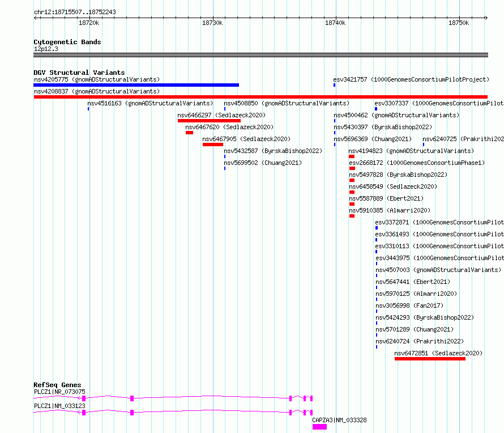This screenshot has width=504, height=433.
Task: Click nsv4516163 gnomAD variant label
Action: coord(150,103)
